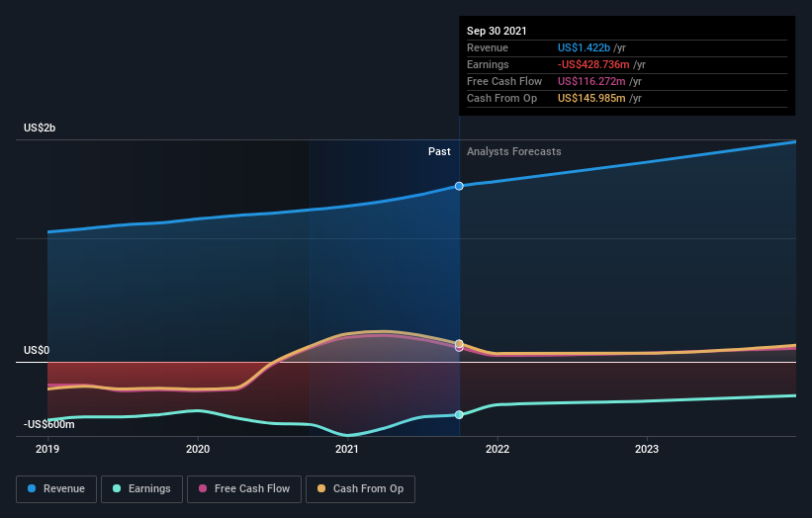The height and width of the screenshot is (518, 812).
Task: Click the 2021 x-axis label
Action: point(347,449)
